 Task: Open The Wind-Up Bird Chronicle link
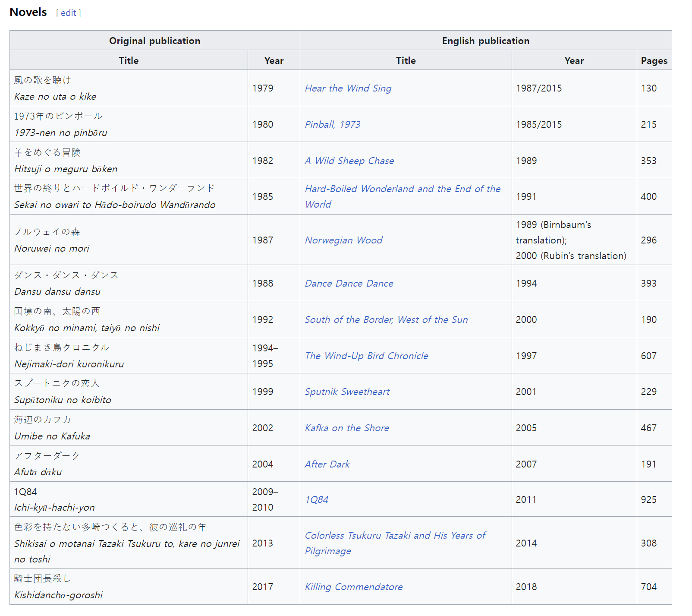[367, 356]
